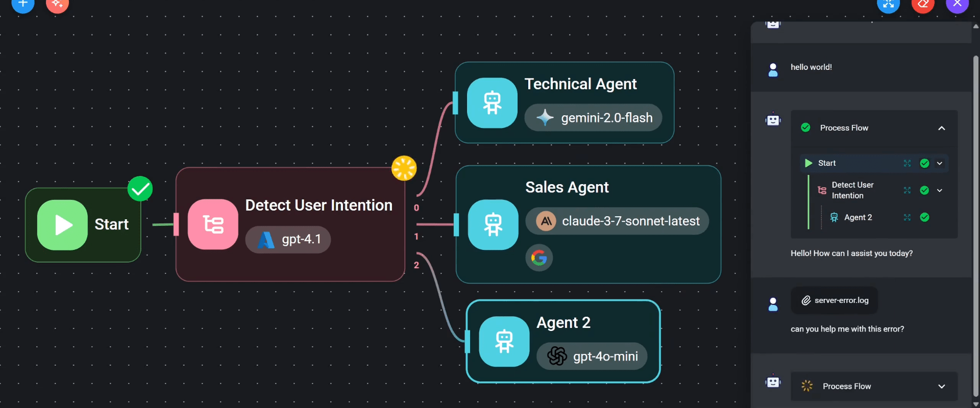Image resolution: width=980 pixels, height=408 pixels.
Task: Click the blue plus add-node button
Action: click(22, 4)
